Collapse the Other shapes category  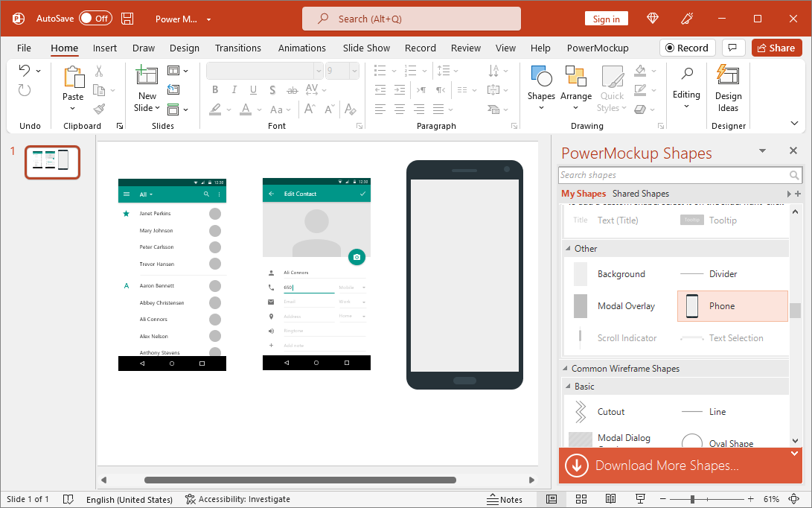tap(569, 249)
